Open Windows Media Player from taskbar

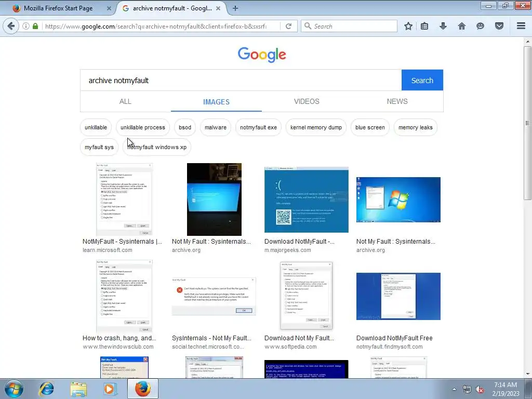(x=110, y=389)
